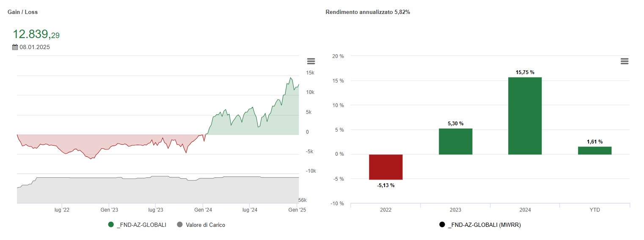Click the green _FND-AZ-GLOBALI legend dot
This screenshot has width=644, height=240.
(111, 225)
